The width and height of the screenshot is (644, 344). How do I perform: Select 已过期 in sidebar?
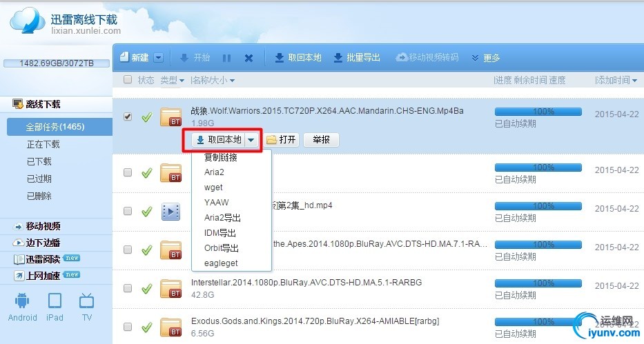[x=39, y=179]
